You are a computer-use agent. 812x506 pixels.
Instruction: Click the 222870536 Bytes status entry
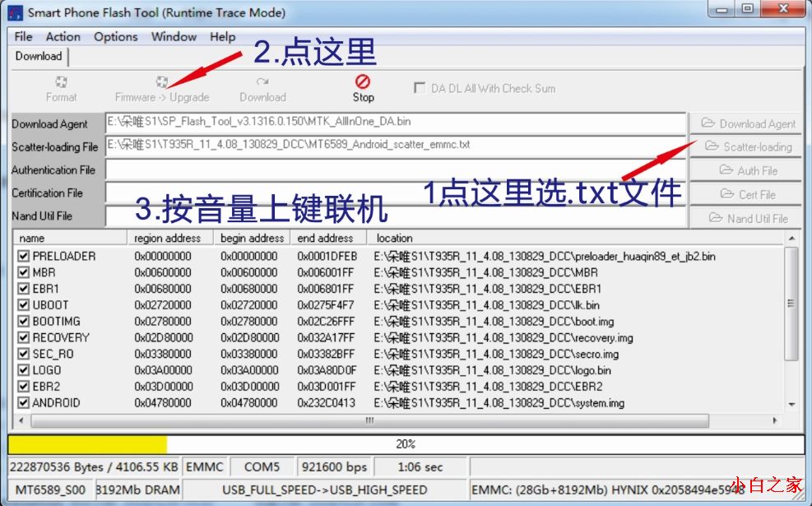pyautogui.click(x=94, y=467)
